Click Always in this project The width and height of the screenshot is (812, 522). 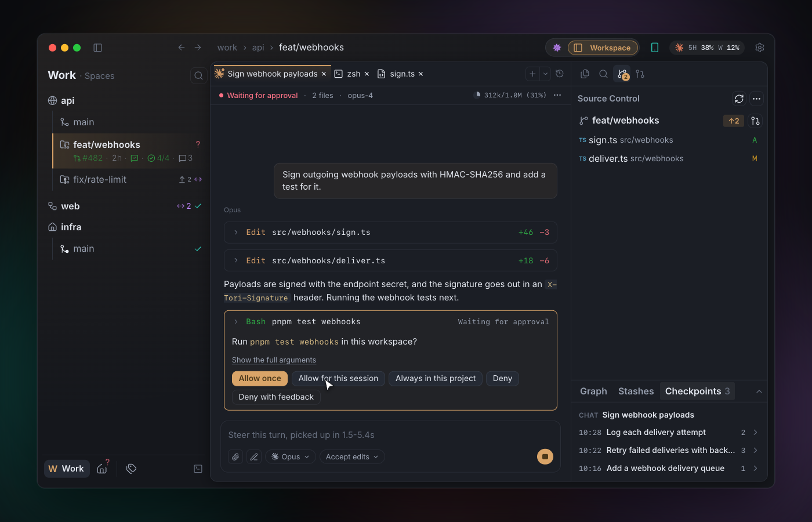coord(436,379)
